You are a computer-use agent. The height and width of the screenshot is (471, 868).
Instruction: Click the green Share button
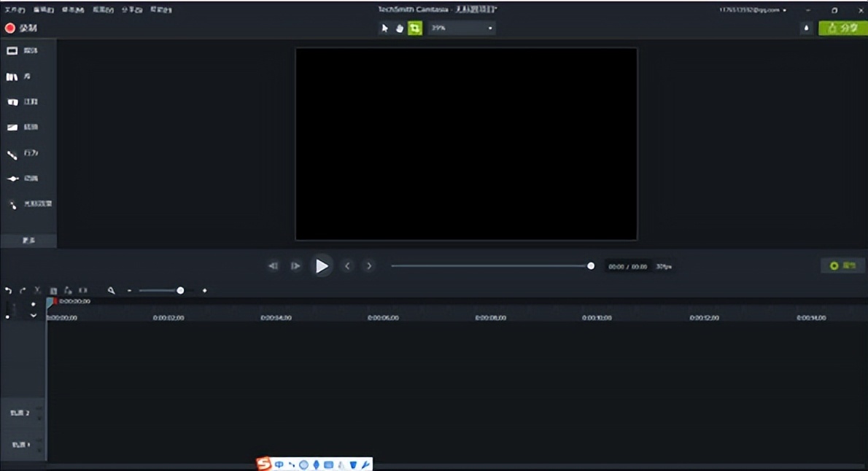point(842,28)
